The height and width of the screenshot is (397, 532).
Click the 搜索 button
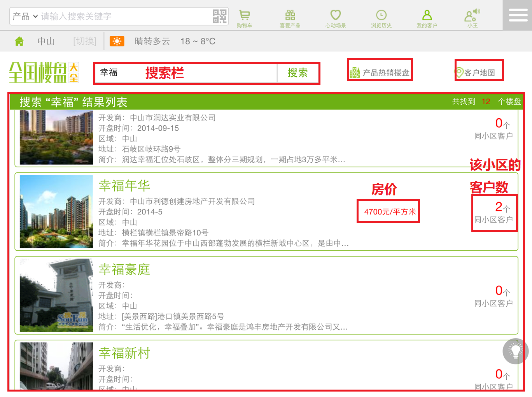coord(298,73)
